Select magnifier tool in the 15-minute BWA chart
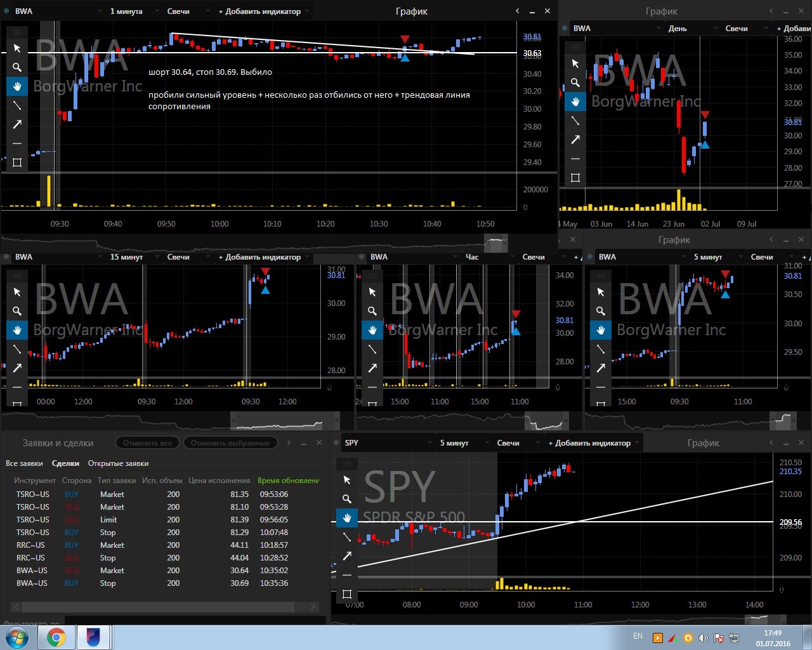Viewport: 812px width, 650px height. pos(17,311)
